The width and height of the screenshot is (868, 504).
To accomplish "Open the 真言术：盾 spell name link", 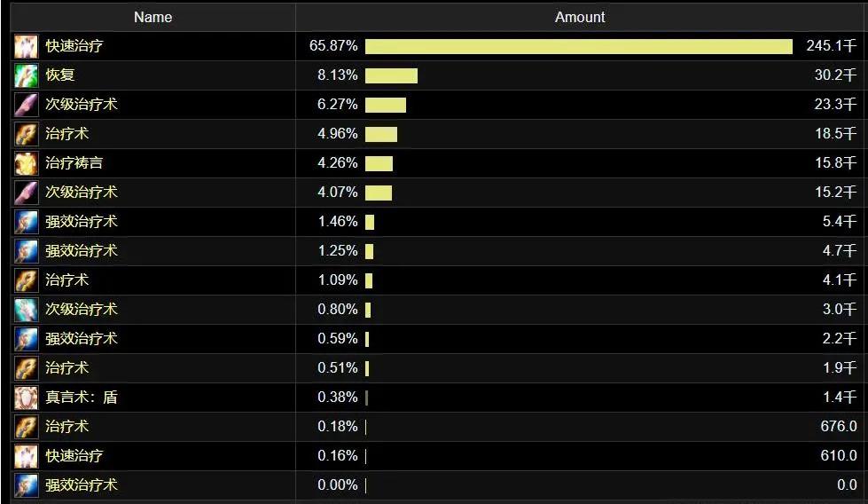I will (82, 398).
